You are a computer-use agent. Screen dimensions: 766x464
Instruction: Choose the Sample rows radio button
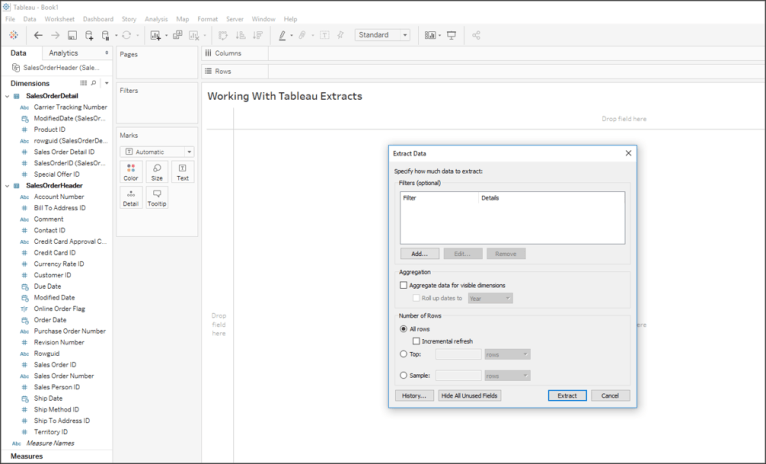pyautogui.click(x=403, y=375)
